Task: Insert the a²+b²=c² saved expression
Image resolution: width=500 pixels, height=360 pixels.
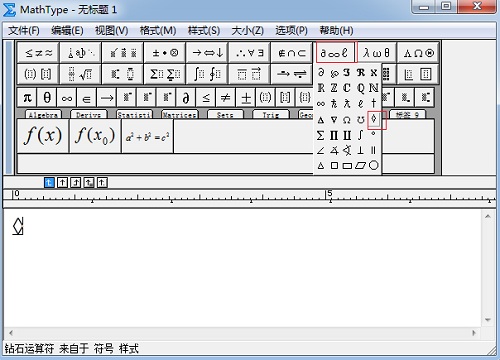Action: pos(147,136)
